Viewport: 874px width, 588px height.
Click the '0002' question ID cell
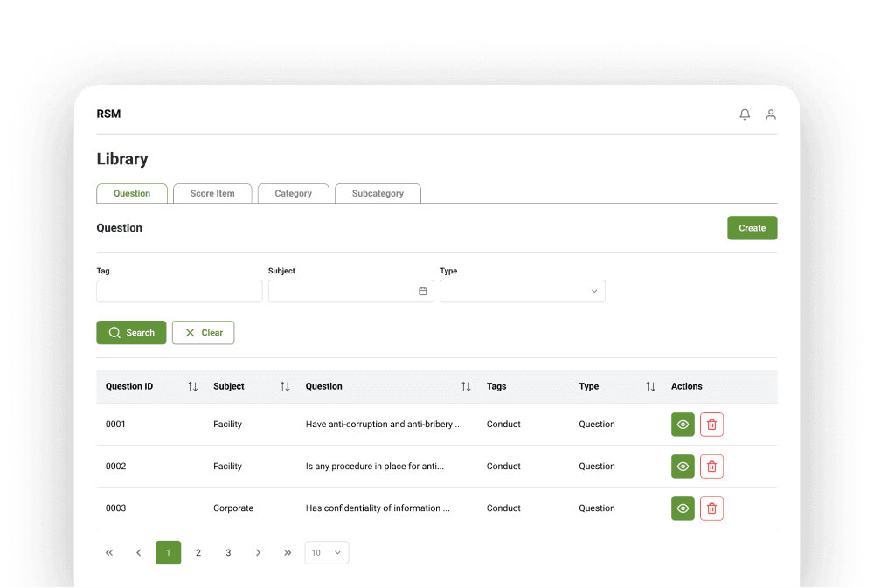[x=116, y=466]
